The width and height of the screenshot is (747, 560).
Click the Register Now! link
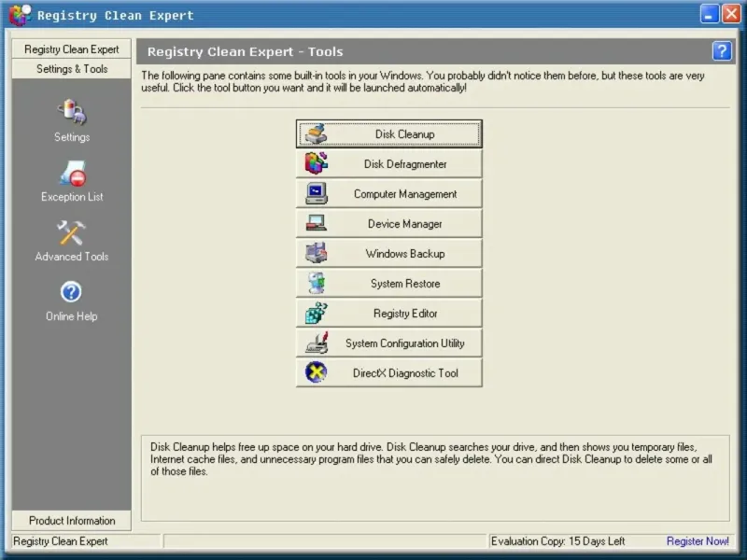pyautogui.click(x=698, y=541)
